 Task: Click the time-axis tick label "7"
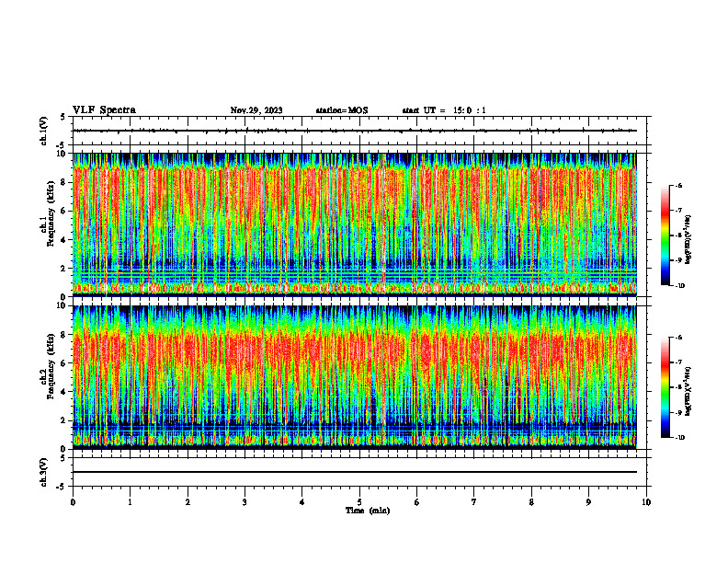click(x=474, y=502)
